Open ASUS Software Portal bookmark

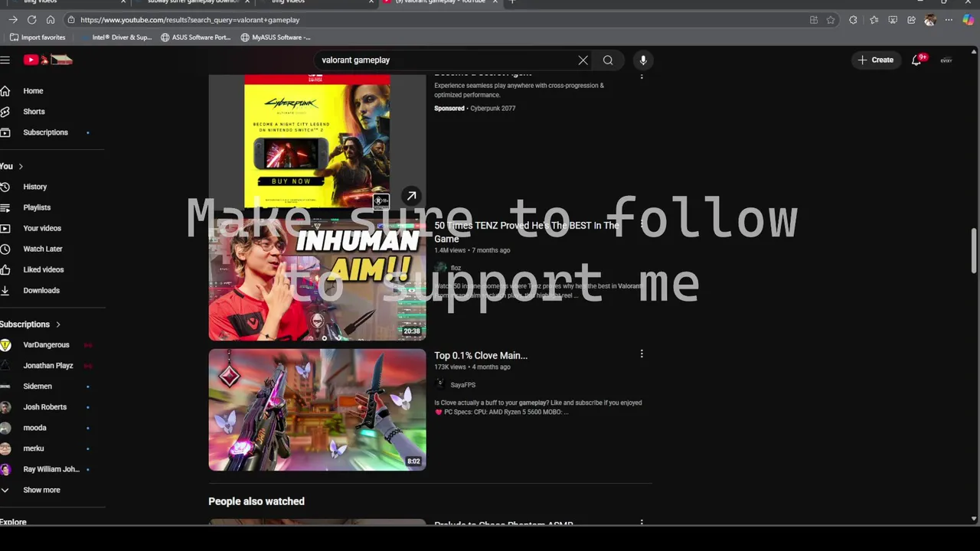click(x=195, y=37)
